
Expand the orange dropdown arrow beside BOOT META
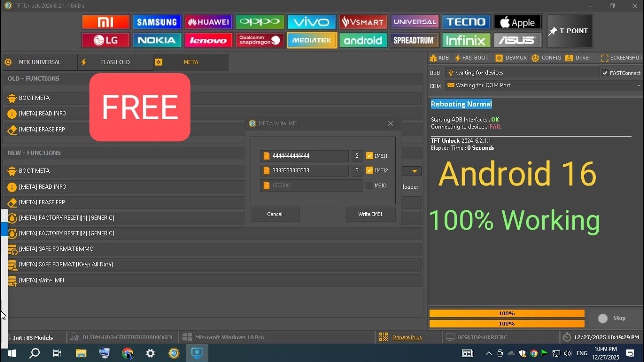click(x=415, y=171)
